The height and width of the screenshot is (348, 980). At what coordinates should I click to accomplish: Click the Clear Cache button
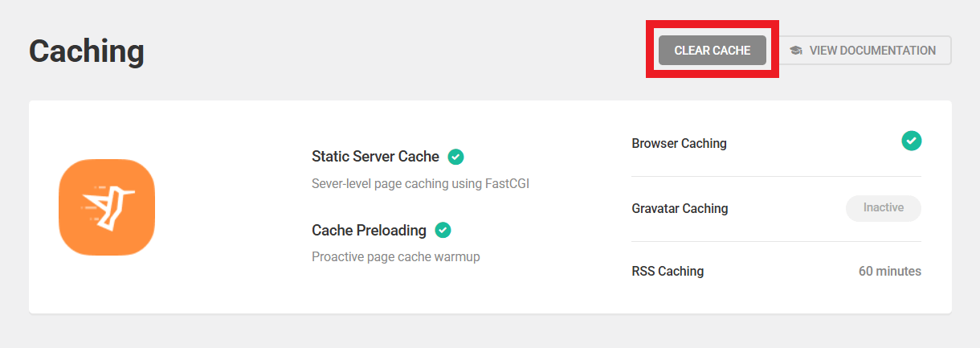click(x=712, y=50)
